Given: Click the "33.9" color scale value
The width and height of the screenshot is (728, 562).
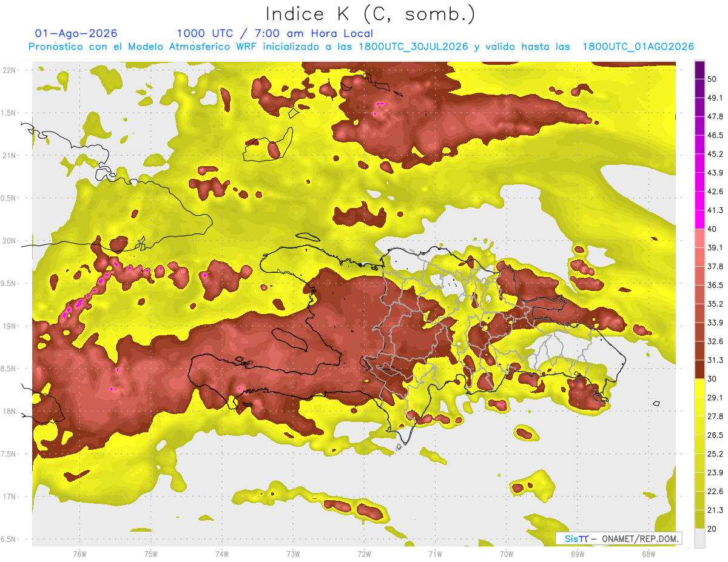Looking at the screenshot, I should click(x=715, y=323).
